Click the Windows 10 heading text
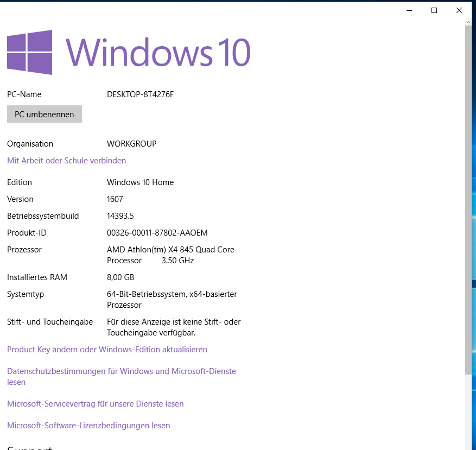 pos(158,52)
